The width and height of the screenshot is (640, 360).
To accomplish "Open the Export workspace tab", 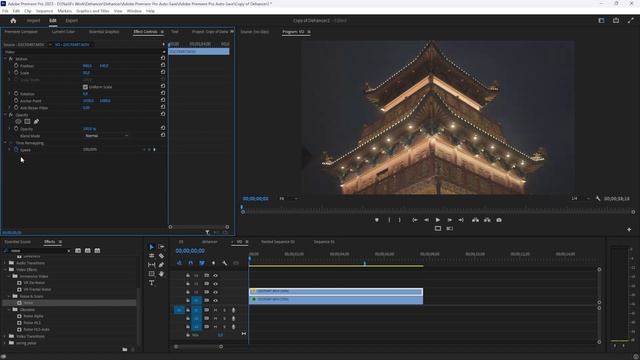I will click(x=71, y=20).
